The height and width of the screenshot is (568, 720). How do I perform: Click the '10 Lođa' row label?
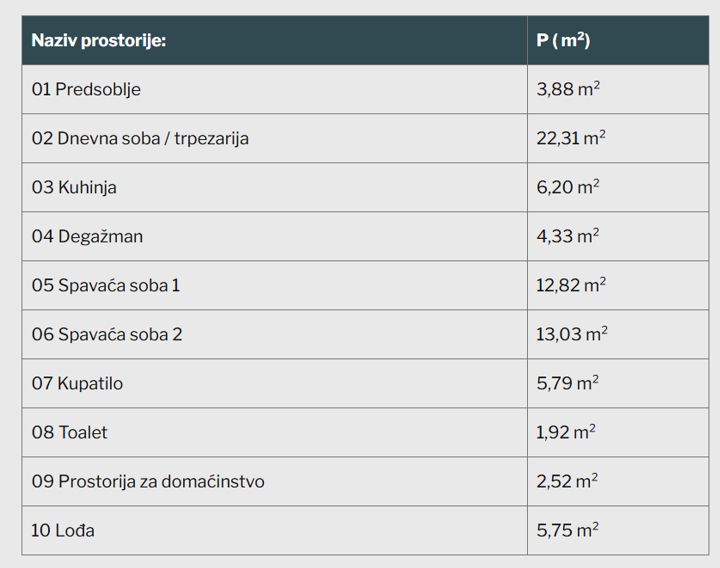pos(63,530)
